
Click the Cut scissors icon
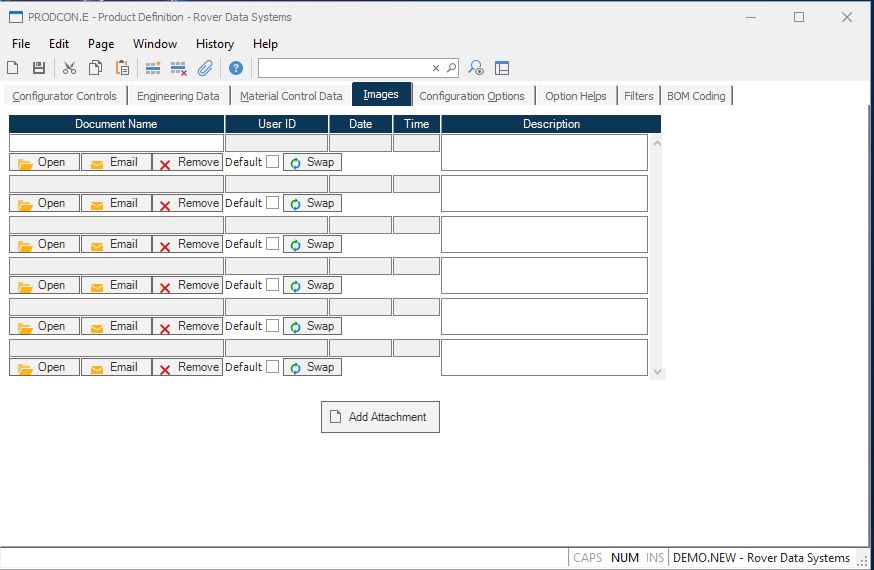coord(69,68)
